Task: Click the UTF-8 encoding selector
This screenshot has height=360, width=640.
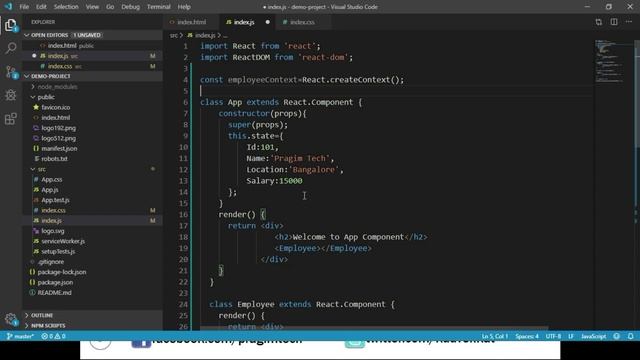Action: [553, 336]
